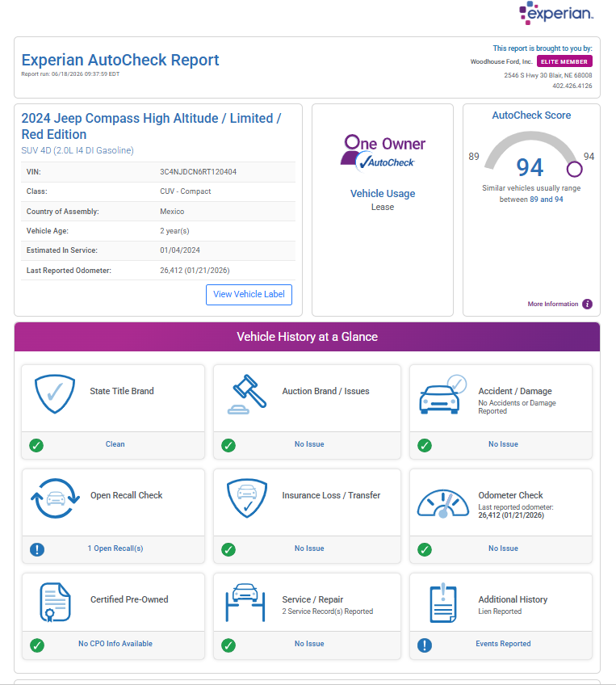Screen dimensions: 616x685
Task: Click the VIN value 3C4NJDCN6RT120404
Action: [x=199, y=172]
